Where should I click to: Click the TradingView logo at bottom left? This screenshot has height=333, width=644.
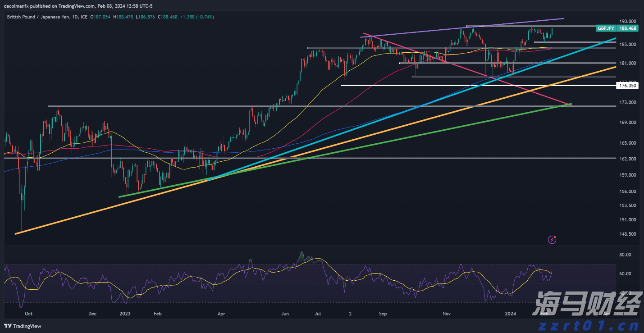23,326
